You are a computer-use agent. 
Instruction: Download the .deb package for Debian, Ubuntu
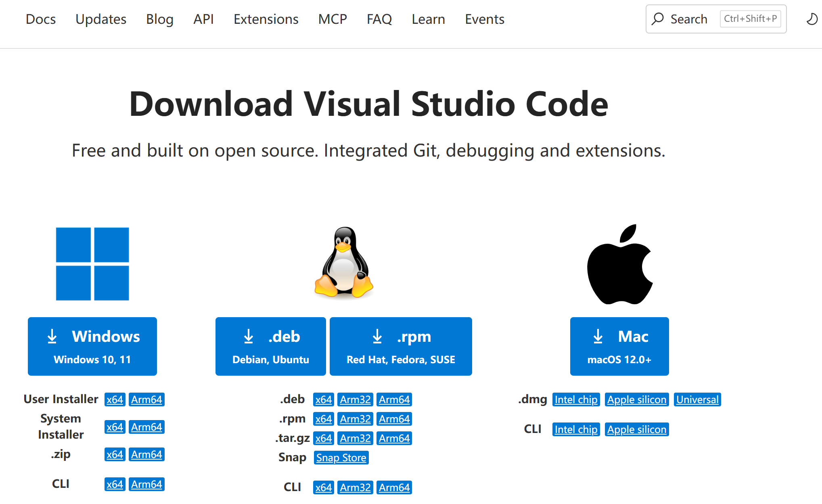(271, 346)
